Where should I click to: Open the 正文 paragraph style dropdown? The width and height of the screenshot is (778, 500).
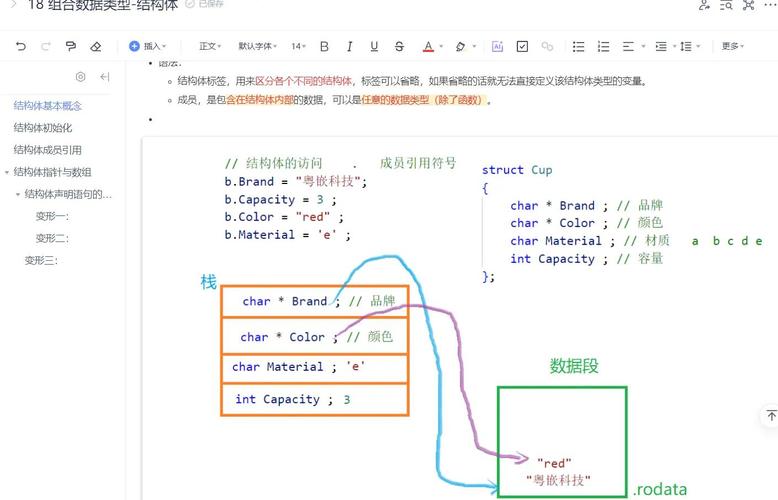(210, 46)
